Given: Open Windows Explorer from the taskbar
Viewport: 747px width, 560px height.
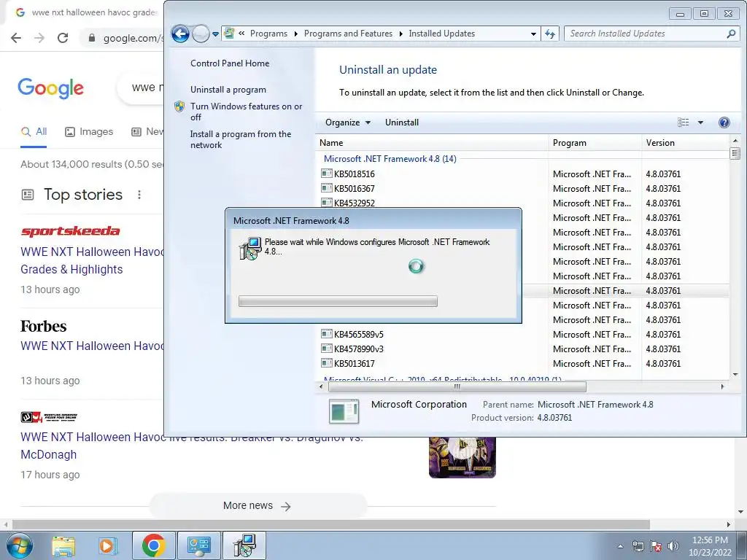Looking at the screenshot, I should [63, 545].
